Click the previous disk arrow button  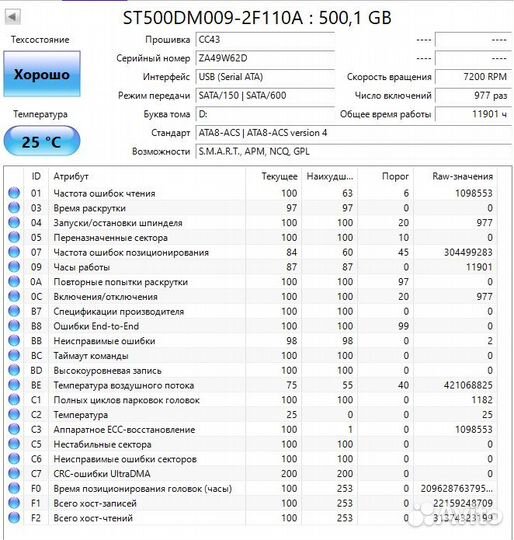click(13, 17)
